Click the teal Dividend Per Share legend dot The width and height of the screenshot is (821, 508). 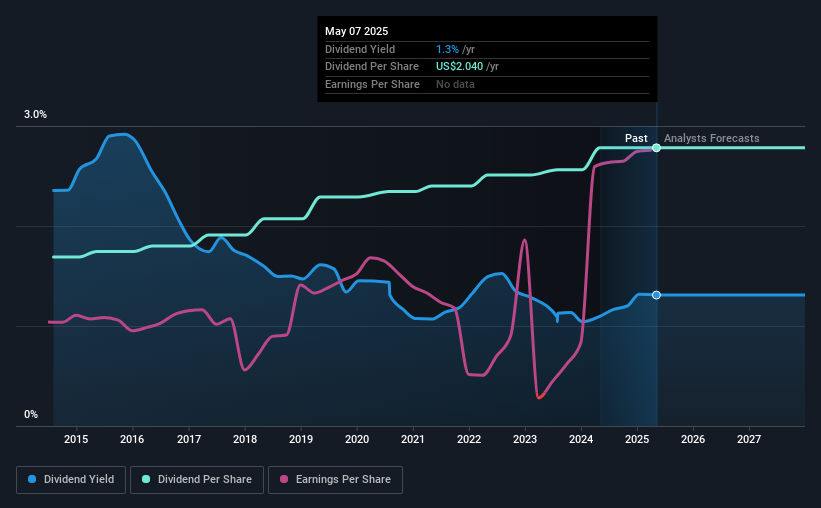[146, 479]
